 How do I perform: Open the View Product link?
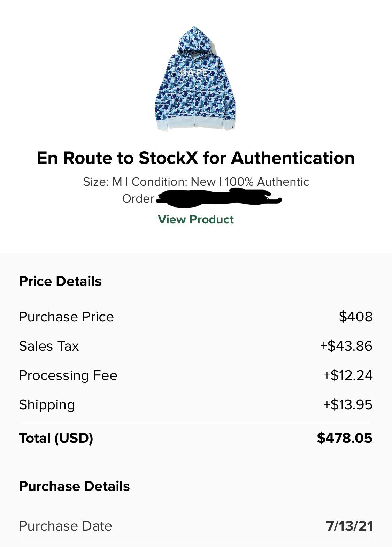[196, 220]
